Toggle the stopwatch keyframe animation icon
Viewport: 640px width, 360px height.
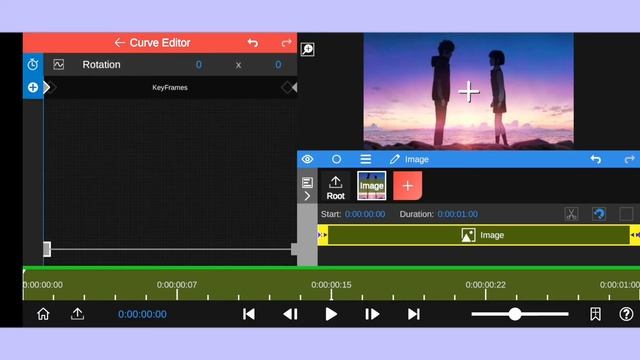tap(33, 64)
